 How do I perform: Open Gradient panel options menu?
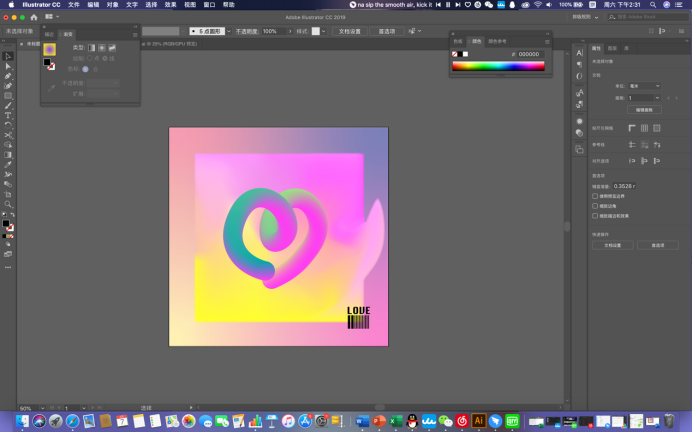coord(135,35)
